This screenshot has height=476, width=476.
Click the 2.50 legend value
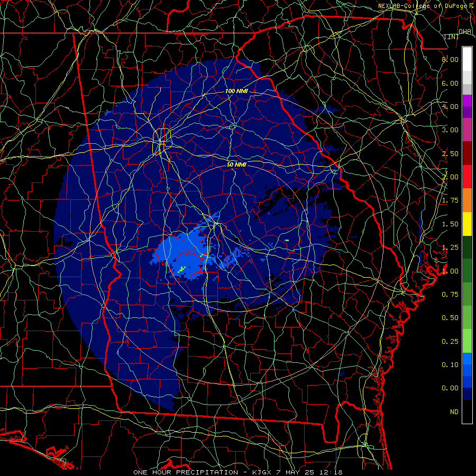pos(450,153)
